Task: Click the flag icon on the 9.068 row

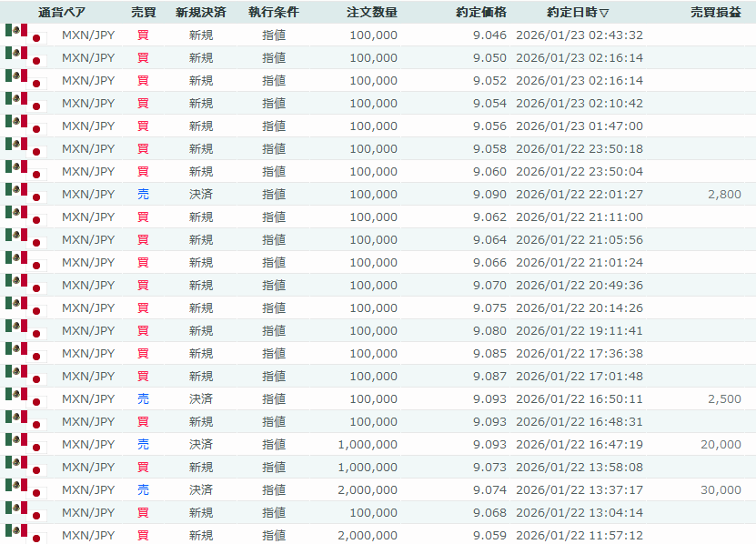Action: click(x=25, y=513)
